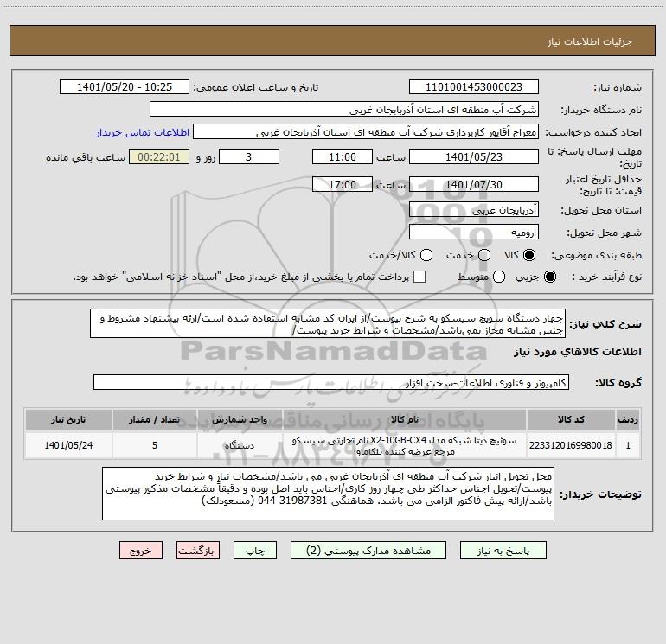The height and width of the screenshot is (644, 666).
Task: Click the نام دستگاه خریدار field
Action: click(344, 110)
